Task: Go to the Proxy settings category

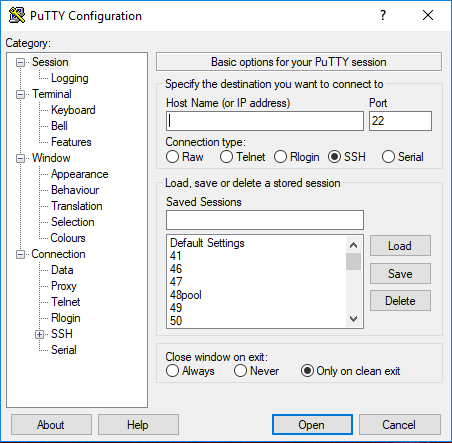Action: [x=64, y=286]
